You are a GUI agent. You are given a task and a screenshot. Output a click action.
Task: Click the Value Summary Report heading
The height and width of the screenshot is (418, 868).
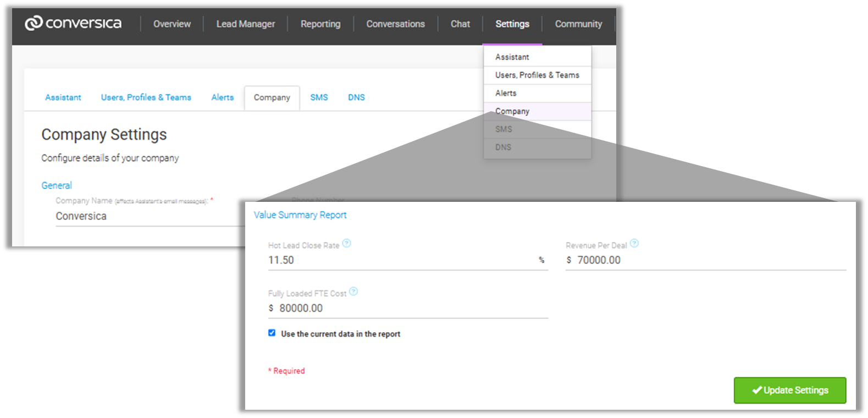click(300, 215)
